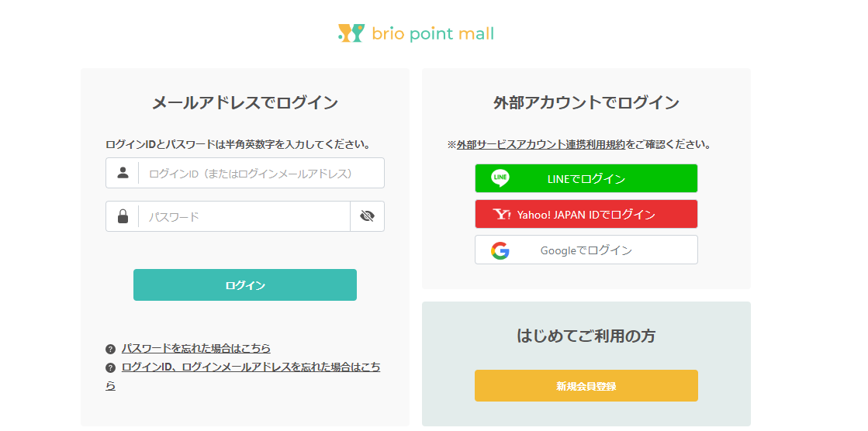
Task: Choose the Googleでログイン button
Action: 586,250
